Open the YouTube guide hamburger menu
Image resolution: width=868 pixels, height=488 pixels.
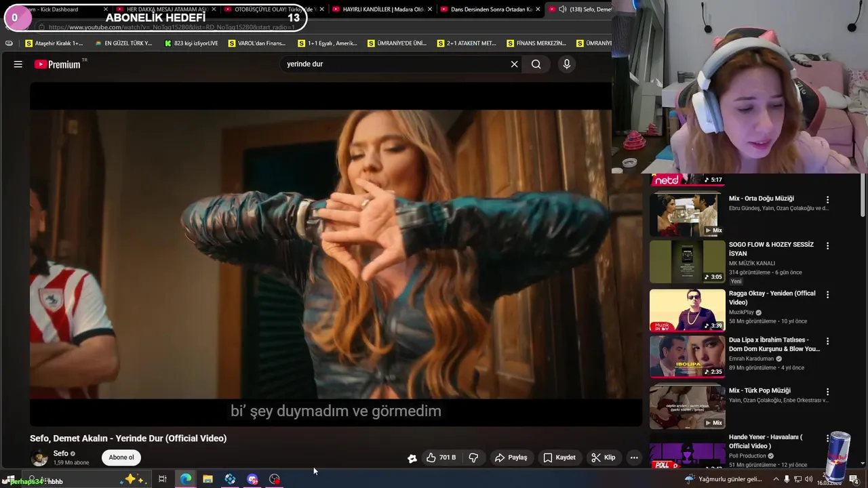[x=18, y=64]
